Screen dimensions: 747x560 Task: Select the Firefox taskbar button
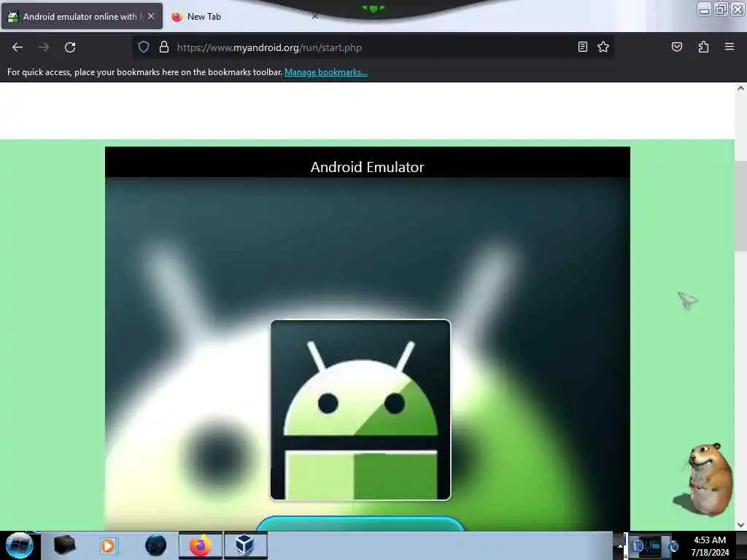tap(201, 545)
